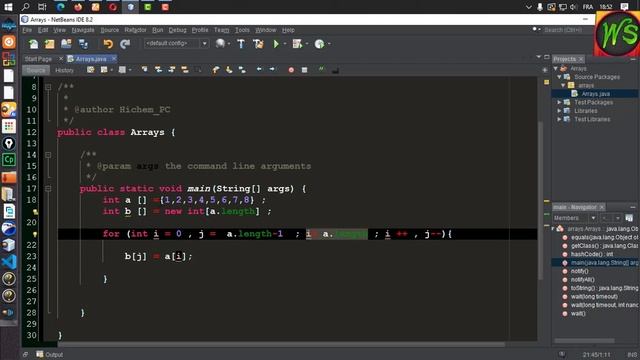Collapse the Javadoc comment fold at line 8

click(48, 87)
